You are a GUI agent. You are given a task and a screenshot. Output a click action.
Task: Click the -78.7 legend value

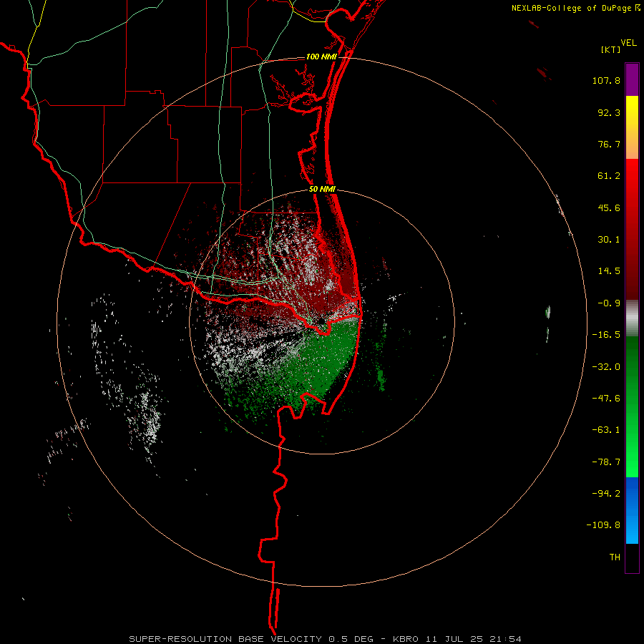click(x=606, y=462)
